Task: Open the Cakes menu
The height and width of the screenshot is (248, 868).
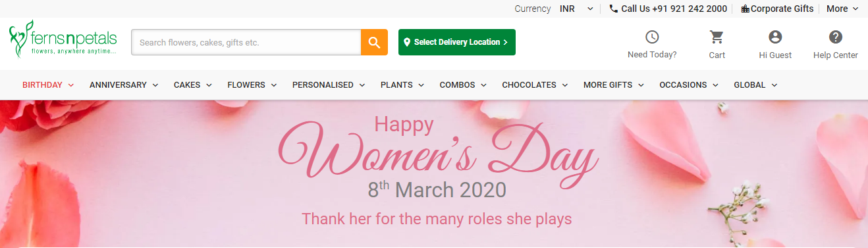Action: [x=192, y=85]
